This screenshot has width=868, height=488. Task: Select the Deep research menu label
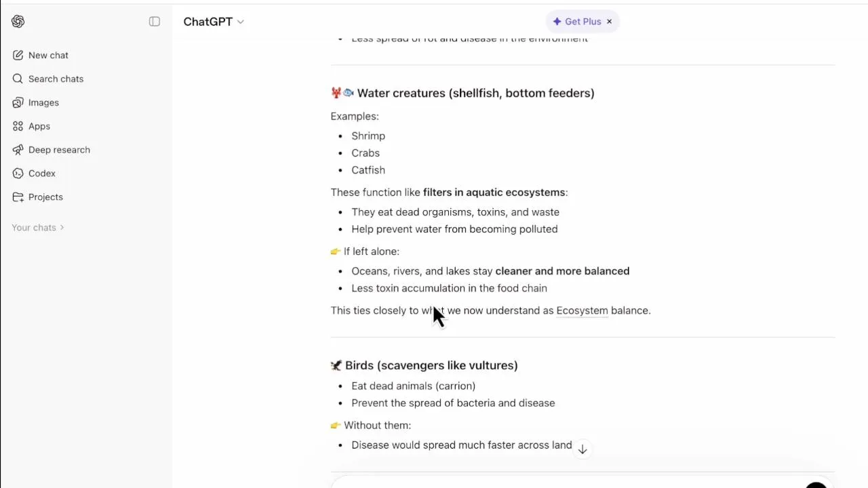coord(59,150)
